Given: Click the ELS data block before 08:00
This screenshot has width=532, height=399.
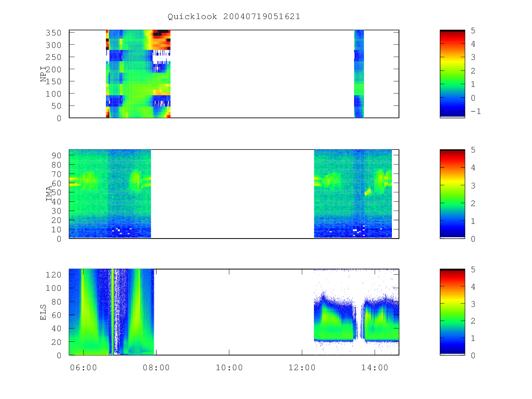Looking at the screenshot, I should tap(112, 312).
